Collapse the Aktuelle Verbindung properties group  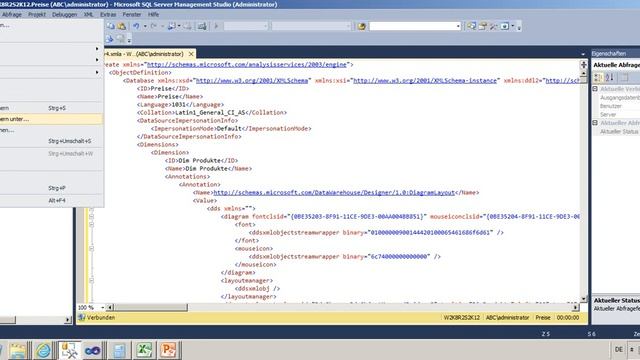[595, 89]
